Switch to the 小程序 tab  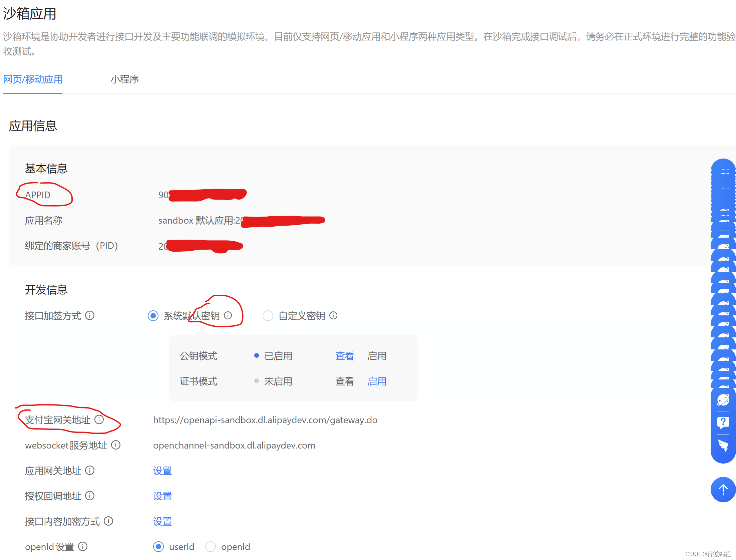[x=125, y=79]
